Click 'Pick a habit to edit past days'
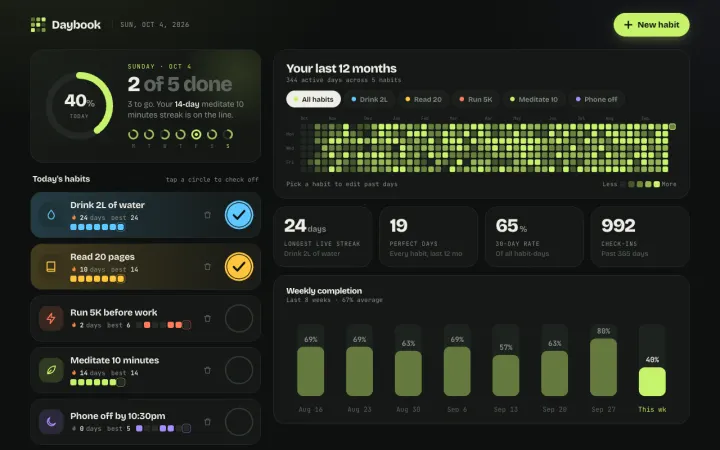The width and height of the screenshot is (720, 450). coord(342,184)
